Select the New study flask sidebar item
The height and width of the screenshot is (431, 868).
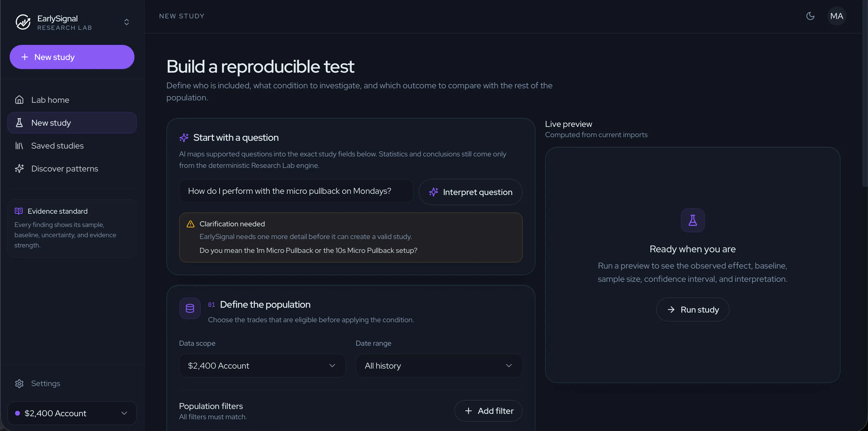[x=72, y=123]
